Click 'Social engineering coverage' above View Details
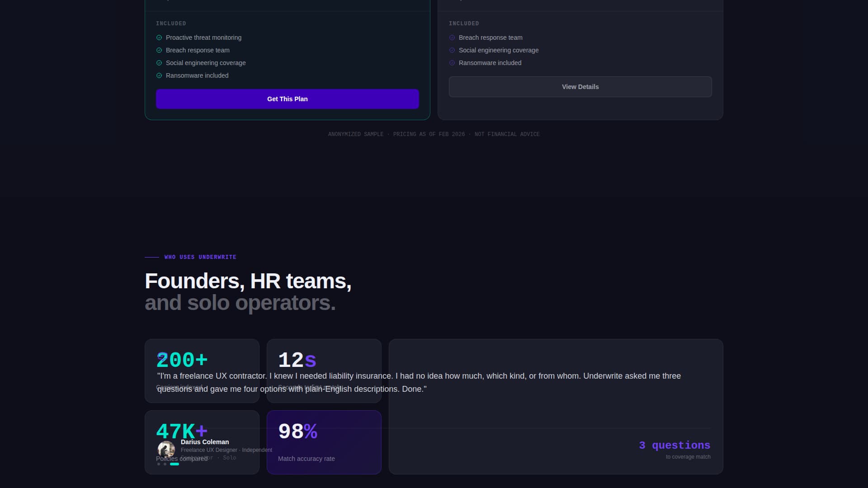 tap(499, 50)
